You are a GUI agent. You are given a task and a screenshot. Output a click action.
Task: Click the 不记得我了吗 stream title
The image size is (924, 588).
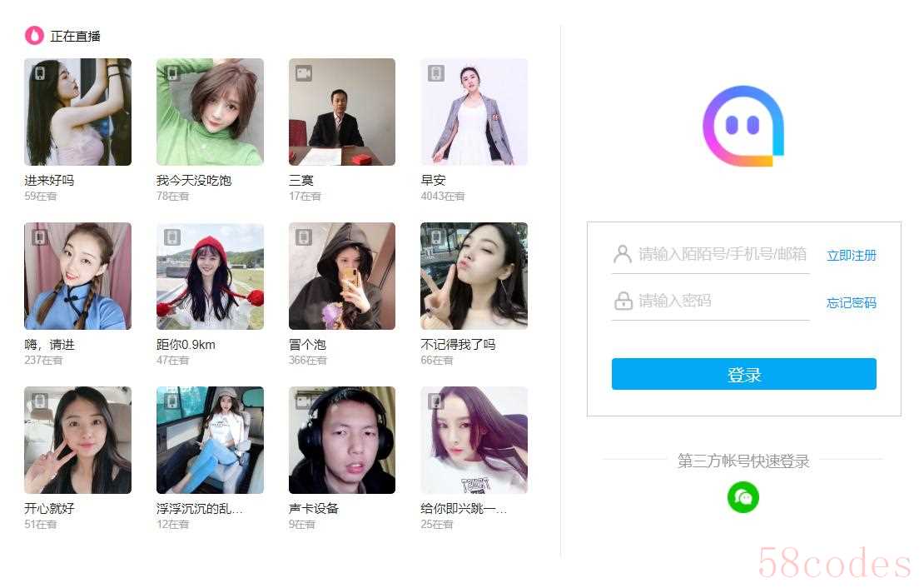pyautogui.click(x=458, y=345)
